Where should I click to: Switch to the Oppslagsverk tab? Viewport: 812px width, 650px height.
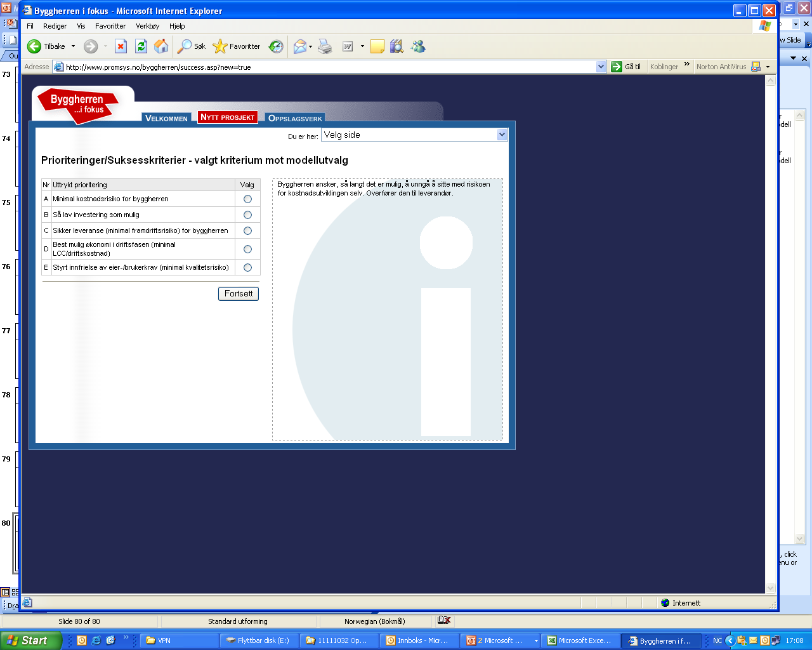point(295,118)
